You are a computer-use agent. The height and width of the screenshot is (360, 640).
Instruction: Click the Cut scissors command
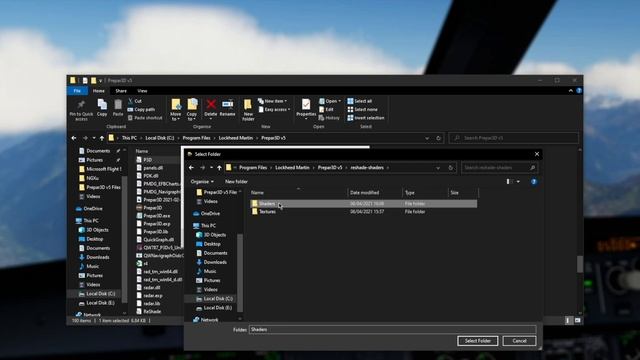pyautogui.click(x=135, y=101)
